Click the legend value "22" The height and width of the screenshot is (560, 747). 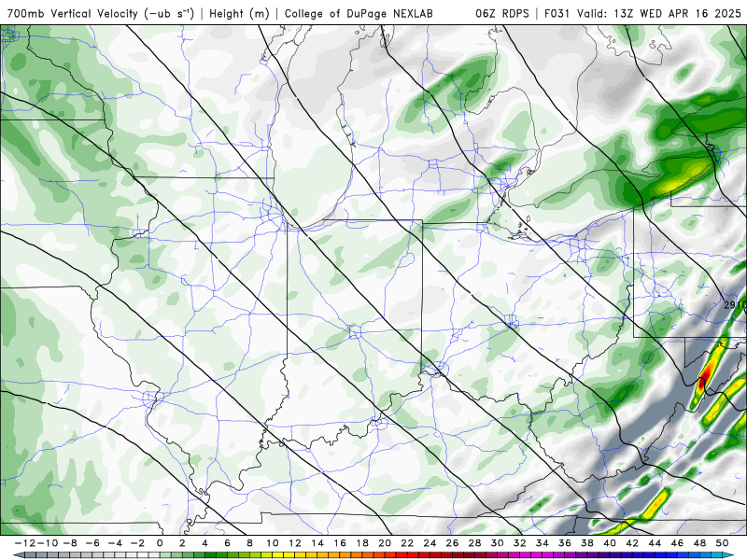coord(407,543)
